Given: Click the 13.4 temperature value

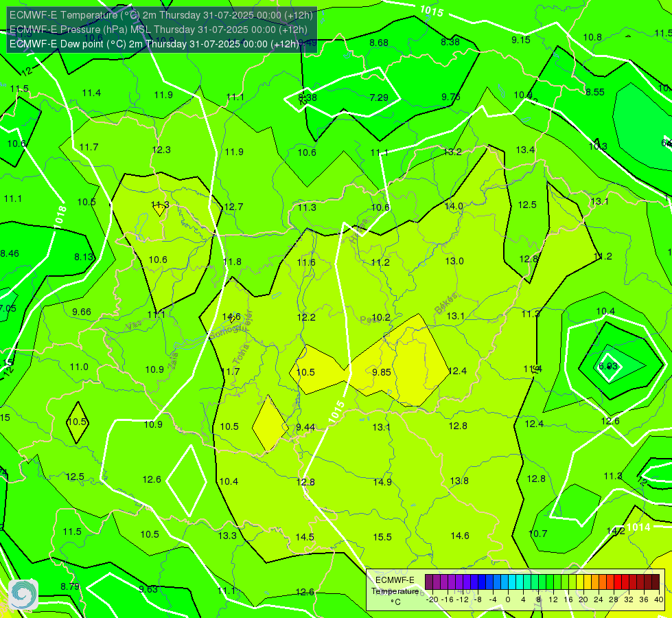Looking at the screenshot, I should [x=525, y=150].
